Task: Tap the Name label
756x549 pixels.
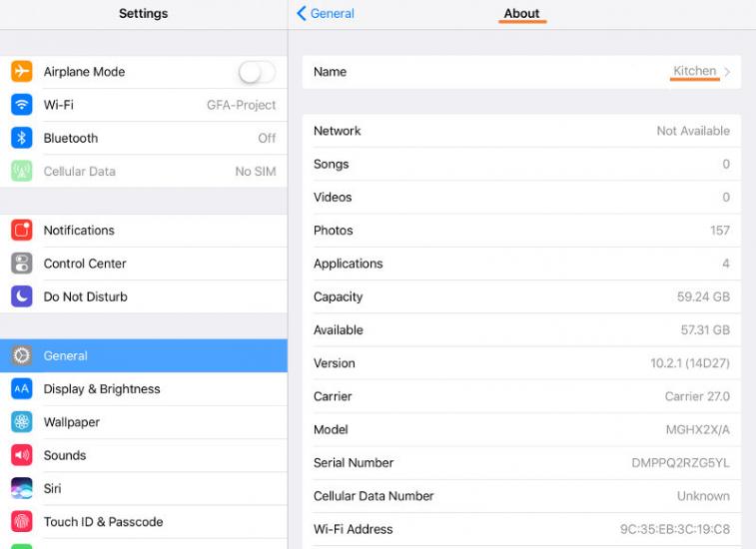Action: click(330, 72)
